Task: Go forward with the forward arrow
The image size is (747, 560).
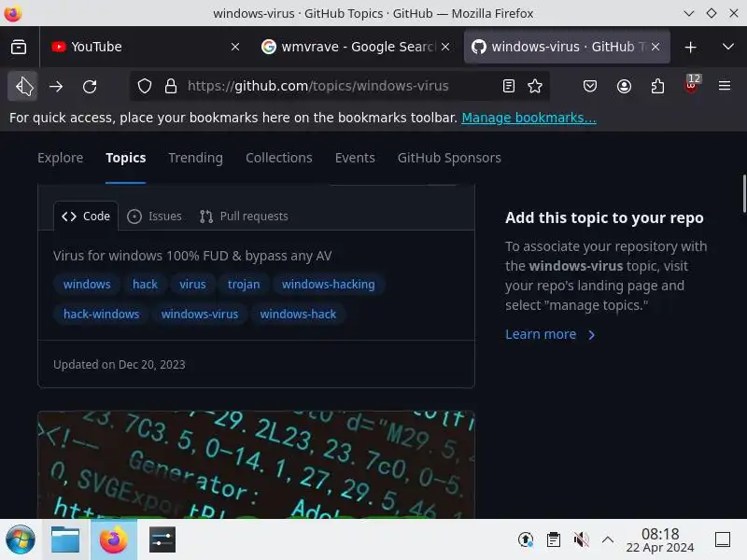Action: point(56,86)
